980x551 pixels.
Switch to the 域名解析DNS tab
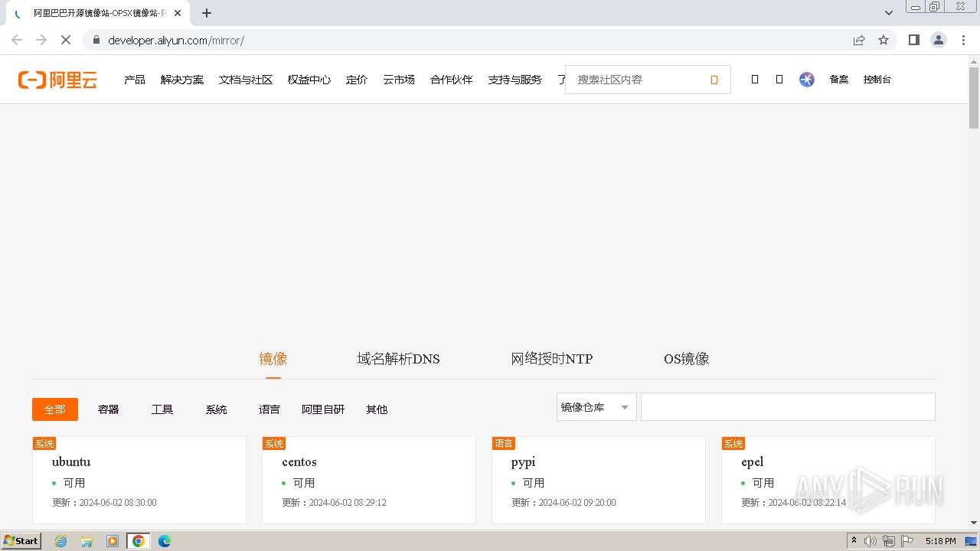coord(398,359)
